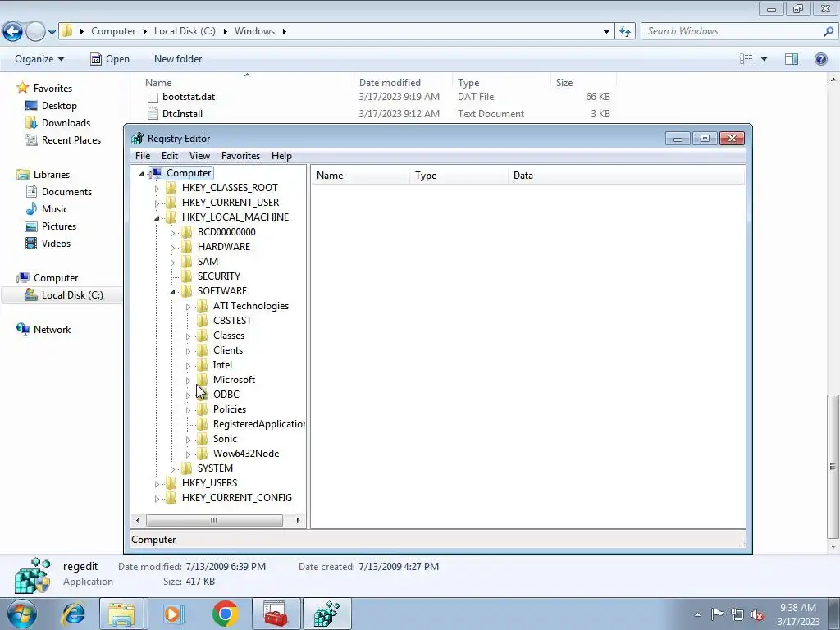Open the Registry Editor Edit menu
This screenshot has width=840, height=630.
coord(169,156)
